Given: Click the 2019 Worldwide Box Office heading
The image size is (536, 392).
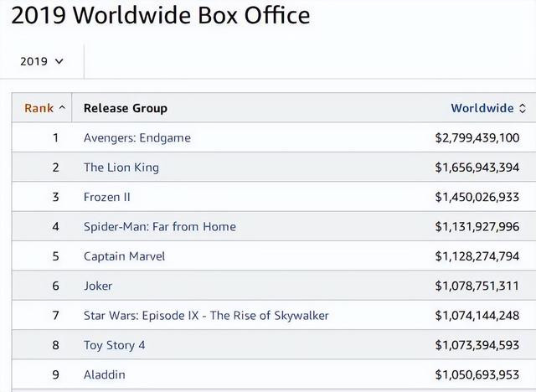Looking at the screenshot, I should point(161,15).
